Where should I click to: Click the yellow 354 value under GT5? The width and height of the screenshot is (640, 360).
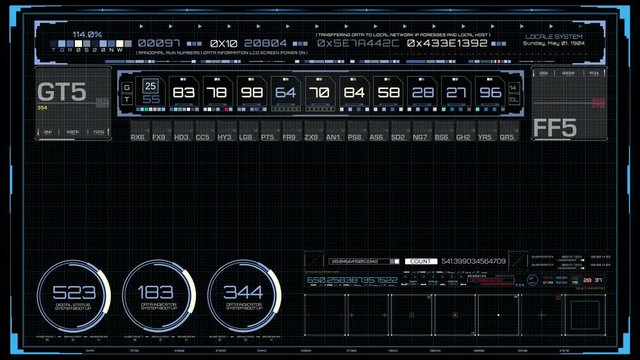click(x=42, y=108)
